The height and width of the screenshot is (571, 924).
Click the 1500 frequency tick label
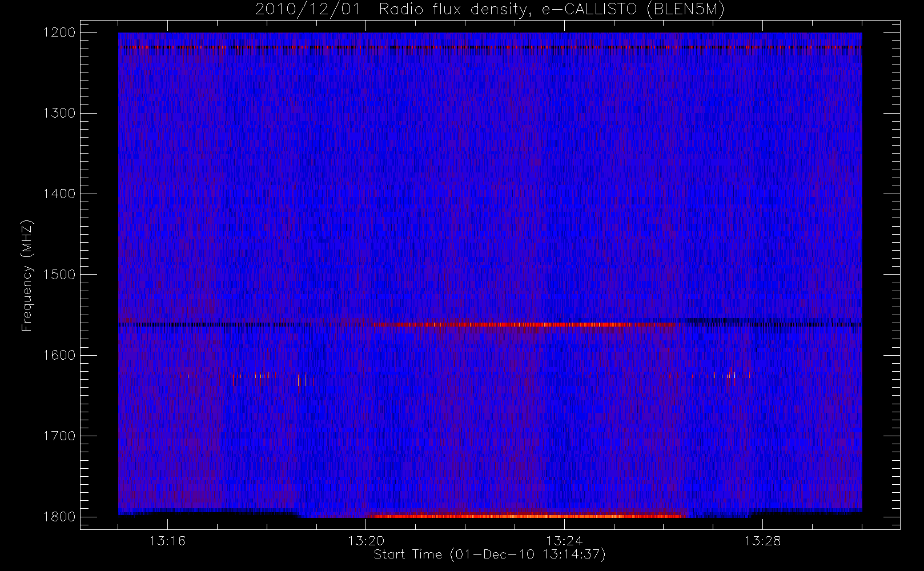[x=60, y=275]
